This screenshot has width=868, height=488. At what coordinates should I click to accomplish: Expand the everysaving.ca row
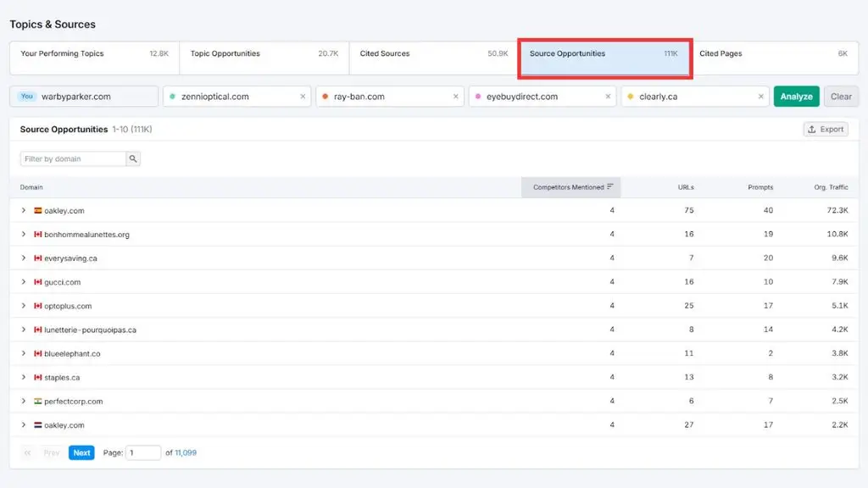point(23,258)
